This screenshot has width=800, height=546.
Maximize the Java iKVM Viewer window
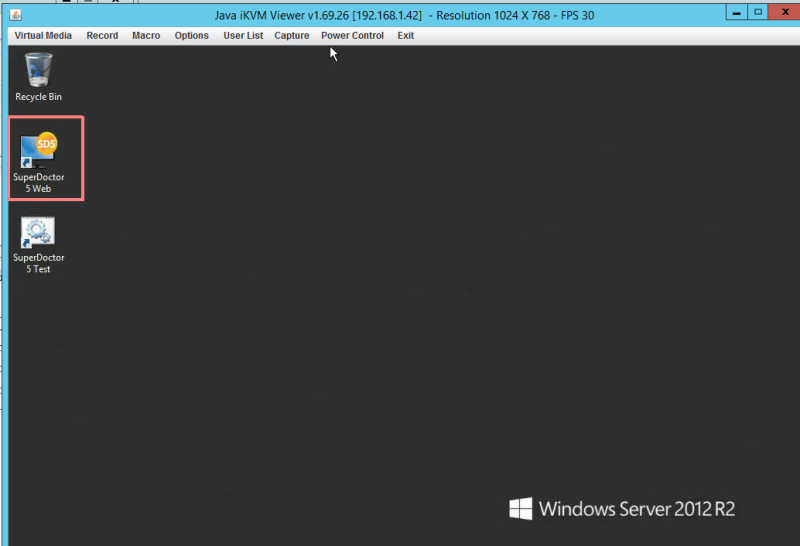[x=758, y=12]
